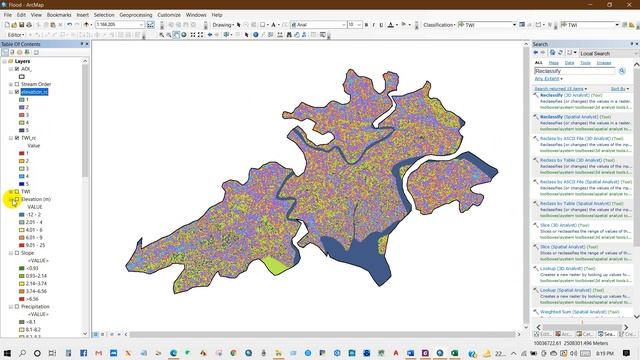Go back to previous extent
640x360 pixels.
tap(210, 35)
